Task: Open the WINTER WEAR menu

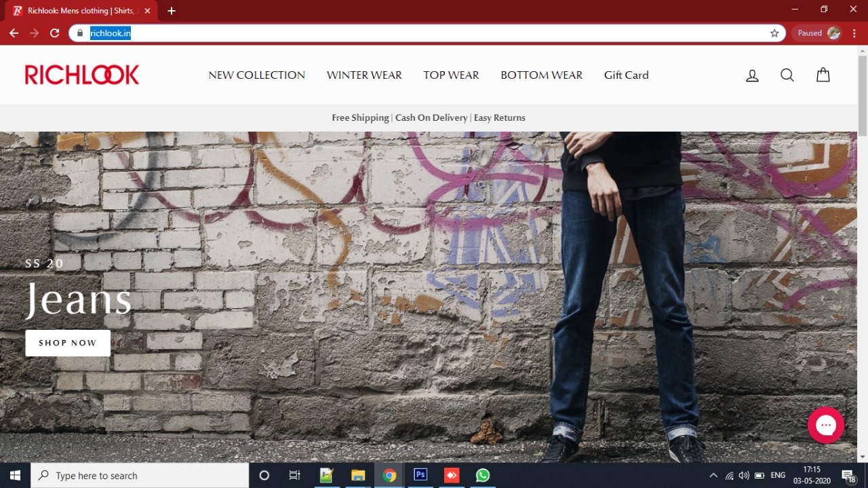Action: (x=364, y=75)
